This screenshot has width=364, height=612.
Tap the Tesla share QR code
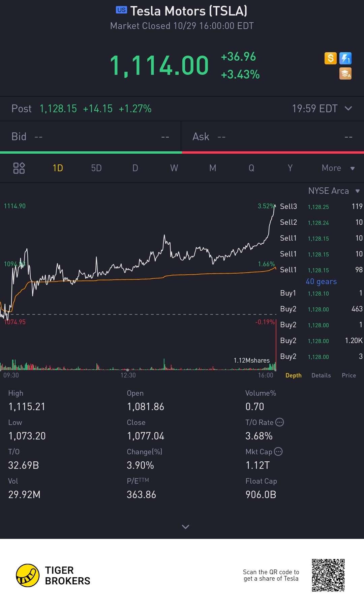(328, 575)
